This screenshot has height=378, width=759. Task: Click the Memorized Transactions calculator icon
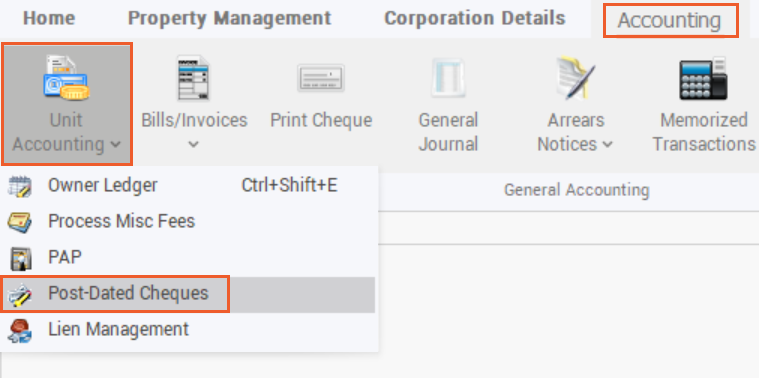(x=703, y=78)
